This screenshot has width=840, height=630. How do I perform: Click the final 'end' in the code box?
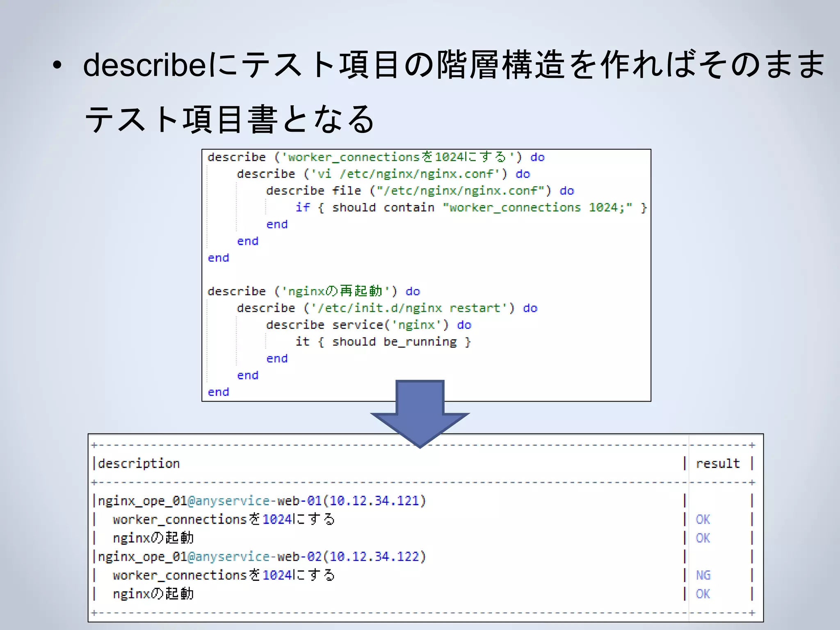218,392
